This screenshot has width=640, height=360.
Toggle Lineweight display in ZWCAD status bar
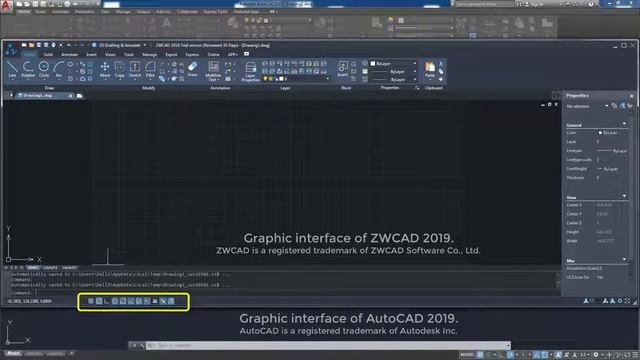pyautogui.click(x=155, y=301)
